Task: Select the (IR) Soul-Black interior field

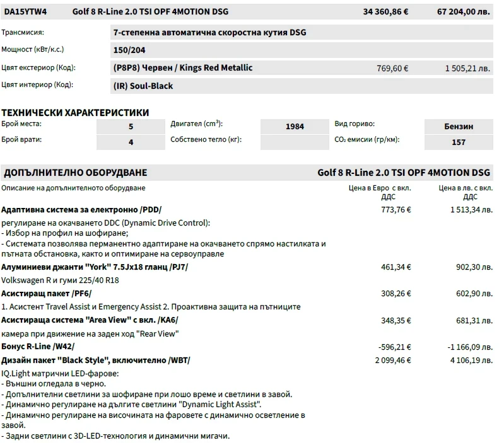Action: coord(302,86)
